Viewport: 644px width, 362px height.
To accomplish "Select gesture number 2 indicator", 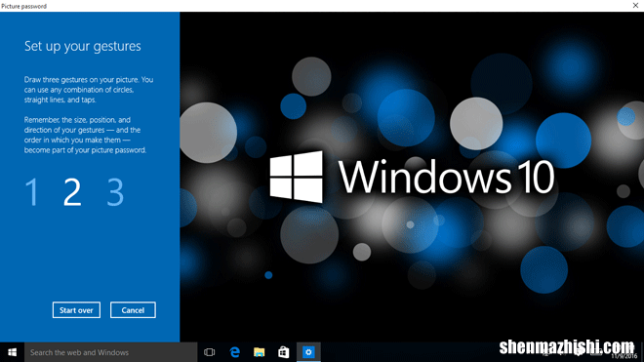I will (72, 191).
